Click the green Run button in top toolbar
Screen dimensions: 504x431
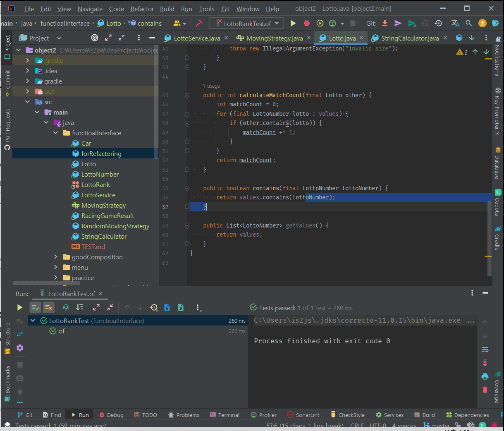293,24
